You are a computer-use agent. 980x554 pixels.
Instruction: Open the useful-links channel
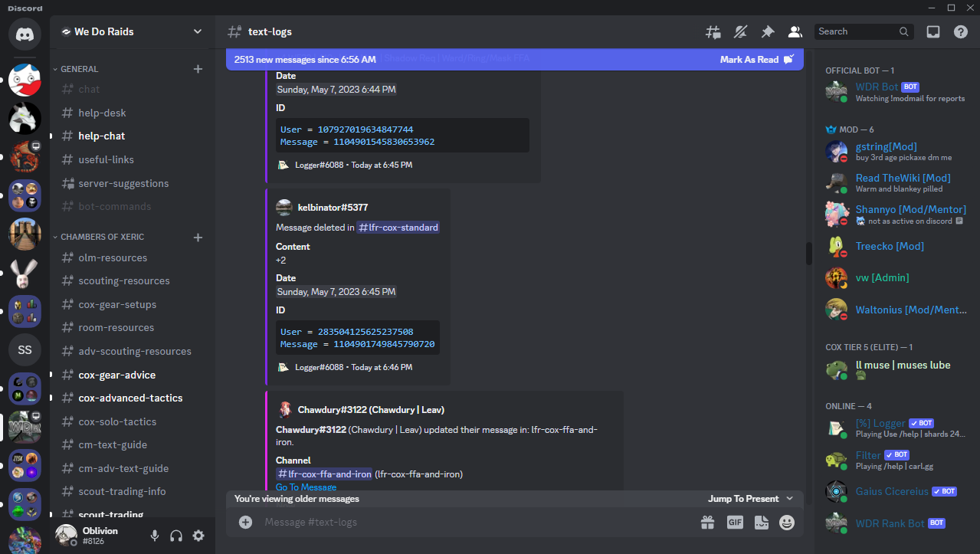point(133,159)
